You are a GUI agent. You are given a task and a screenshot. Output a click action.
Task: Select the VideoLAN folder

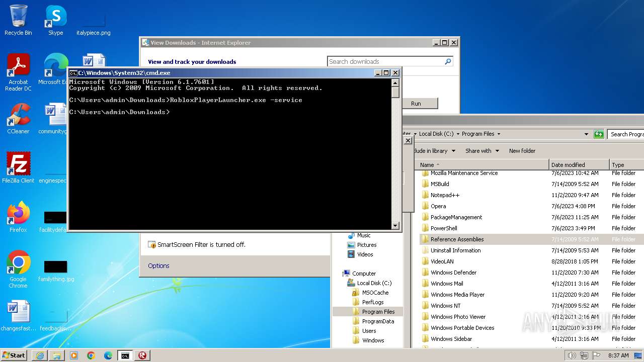click(442, 261)
